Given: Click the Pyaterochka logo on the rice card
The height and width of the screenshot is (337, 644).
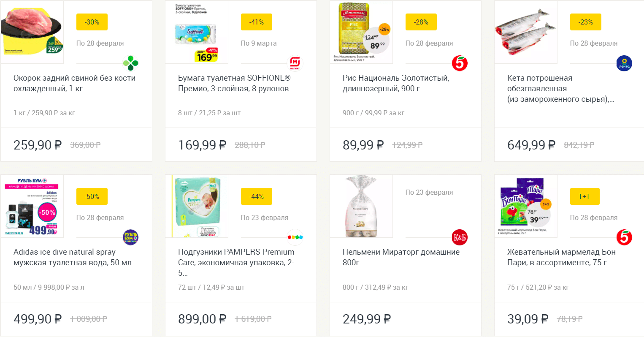Looking at the screenshot, I should coord(460,63).
